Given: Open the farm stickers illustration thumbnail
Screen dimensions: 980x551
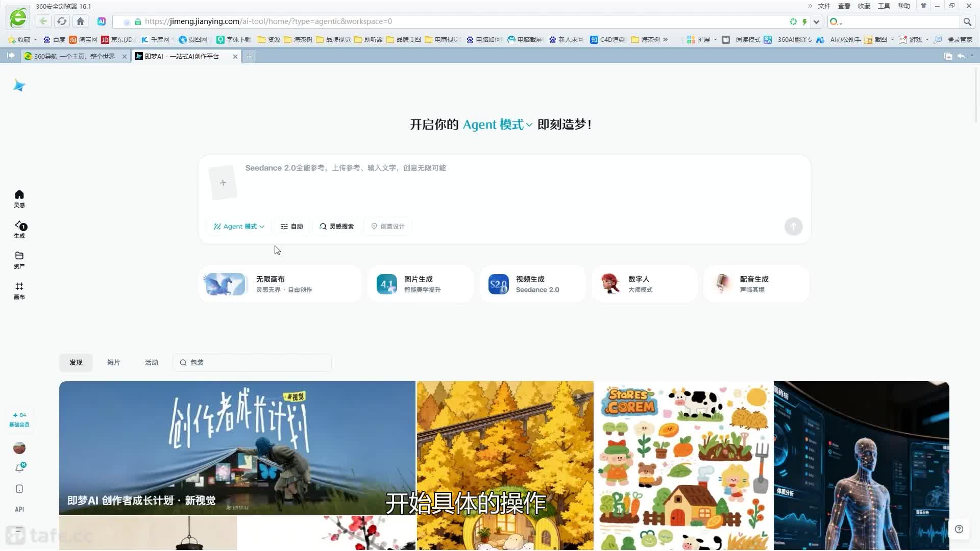Looking at the screenshot, I should click(x=684, y=465).
